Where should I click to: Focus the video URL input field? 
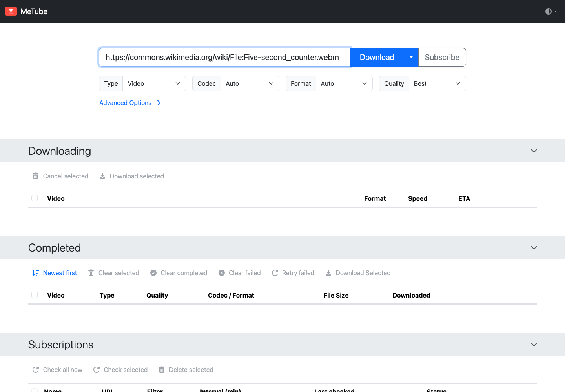[x=224, y=57]
